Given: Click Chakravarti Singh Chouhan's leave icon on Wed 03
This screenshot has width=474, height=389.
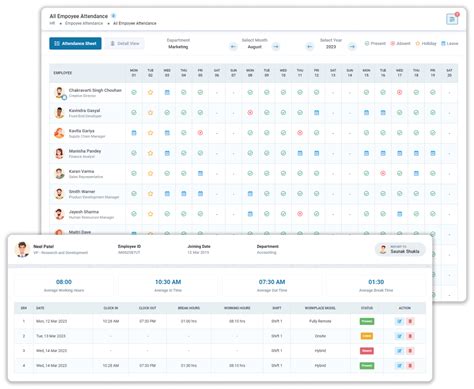Looking at the screenshot, I should (167, 92).
